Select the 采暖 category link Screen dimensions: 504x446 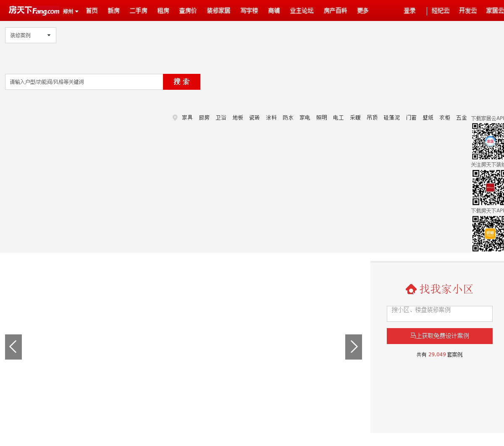pos(355,118)
